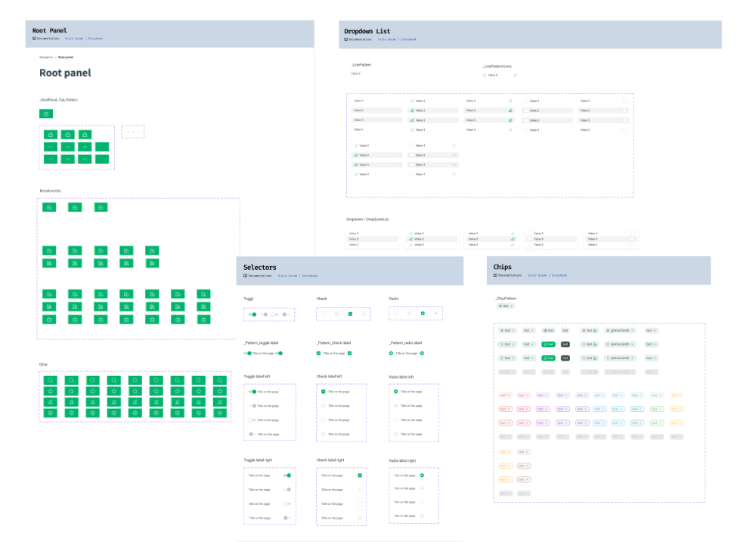Image resolution: width=756 pixels, height=542 pixels.
Task: Select the Value 3 item under _LinePattern
Action: [x=356, y=73]
